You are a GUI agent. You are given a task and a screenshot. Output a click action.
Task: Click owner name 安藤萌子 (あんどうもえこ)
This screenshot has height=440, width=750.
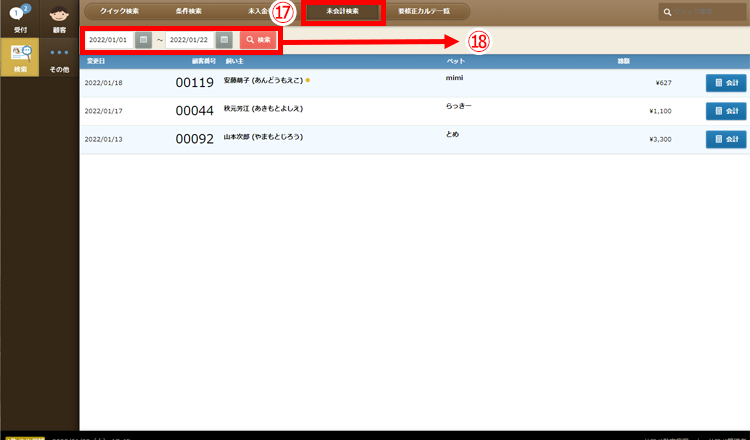(263, 80)
